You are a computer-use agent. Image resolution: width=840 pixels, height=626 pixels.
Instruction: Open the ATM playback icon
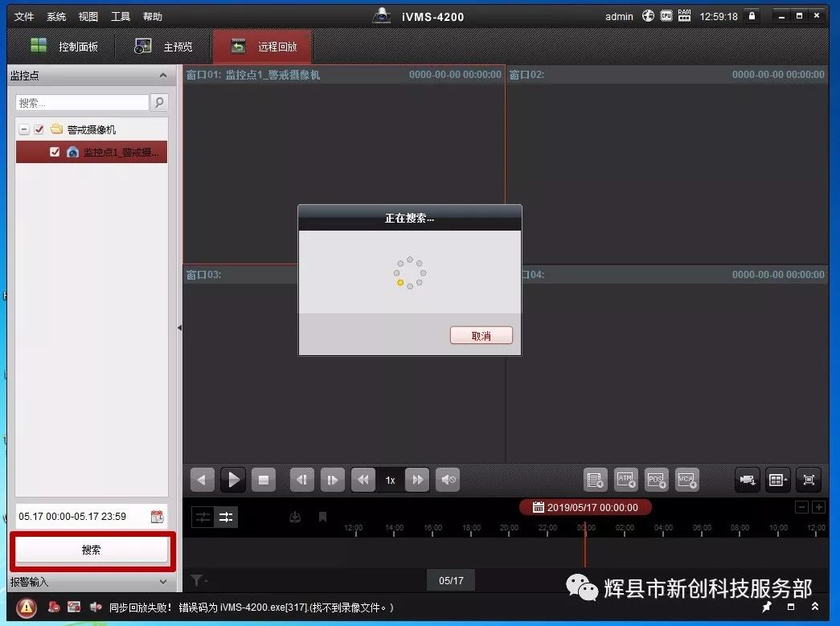pos(625,480)
